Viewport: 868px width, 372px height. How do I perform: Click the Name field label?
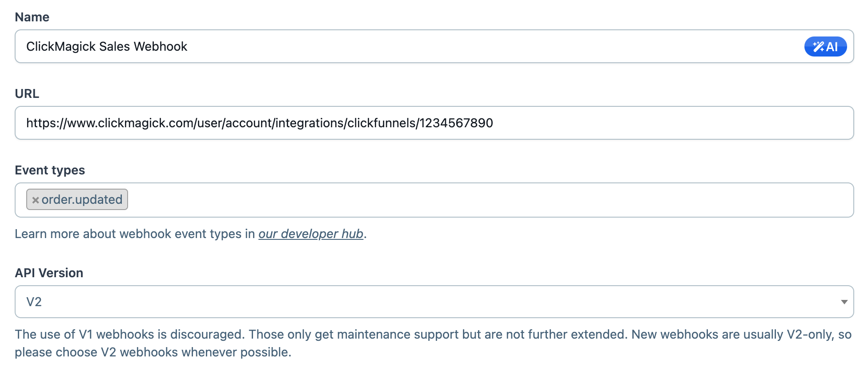coord(32,17)
